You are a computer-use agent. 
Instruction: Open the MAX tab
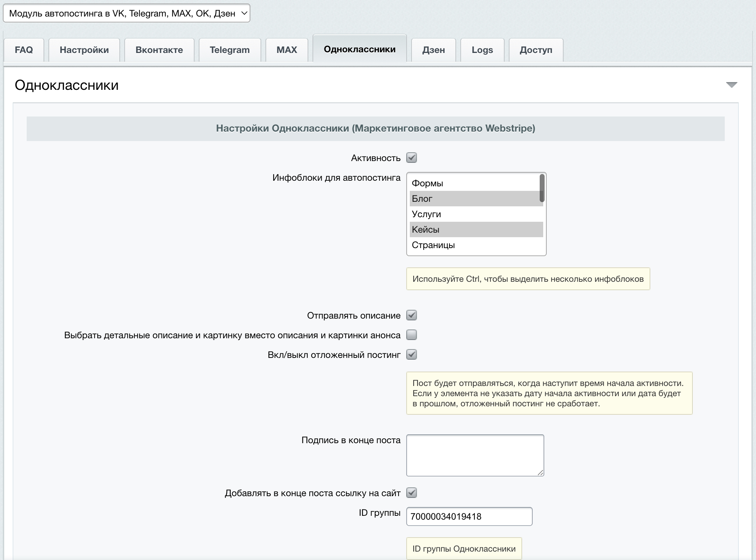pyautogui.click(x=287, y=50)
